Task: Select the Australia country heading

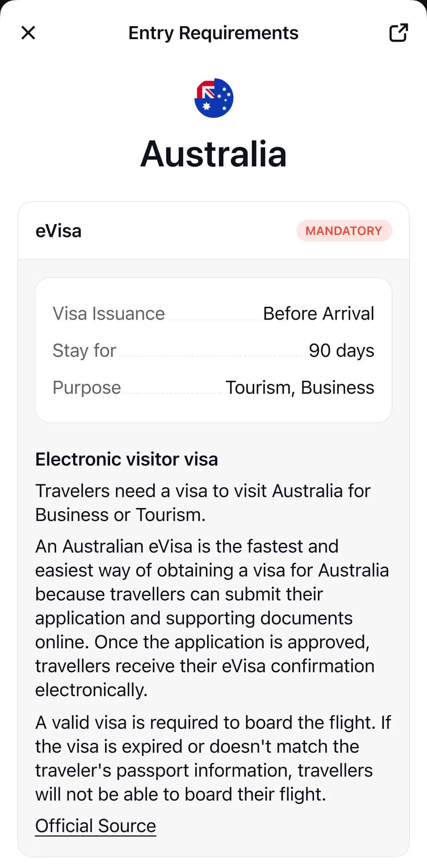Action: point(214,154)
